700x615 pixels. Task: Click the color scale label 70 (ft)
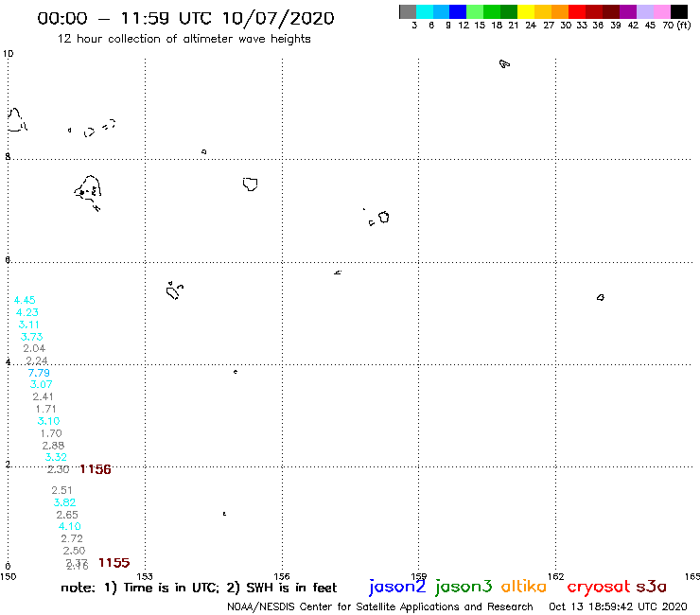pyautogui.click(x=676, y=26)
